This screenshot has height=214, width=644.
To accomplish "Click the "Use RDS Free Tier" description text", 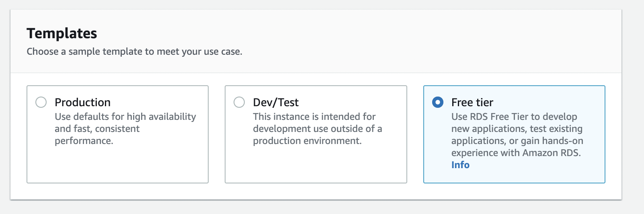I will (x=514, y=117).
